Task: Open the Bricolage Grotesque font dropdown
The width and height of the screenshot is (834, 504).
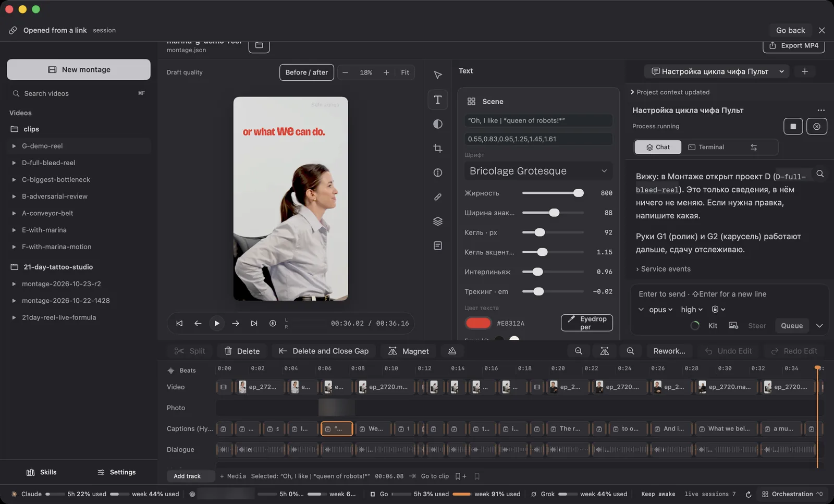Action: (538, 171)
